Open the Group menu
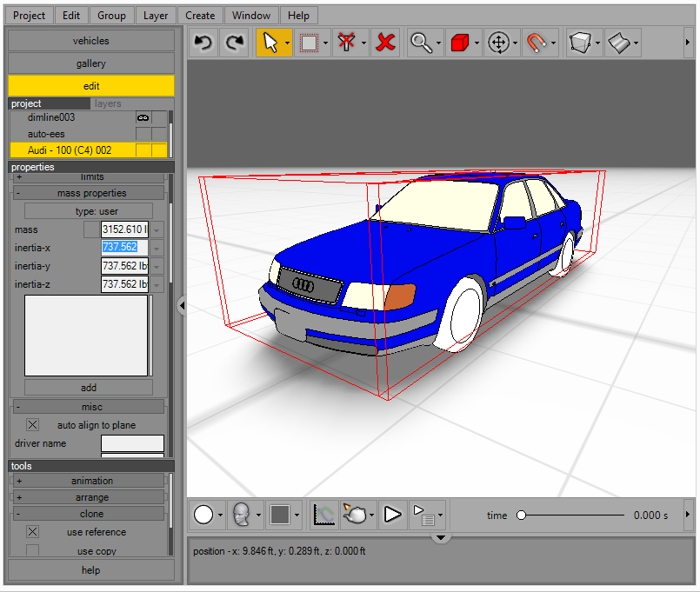The width and height of the screenshot is (700, 592). (x=111, y=16)
